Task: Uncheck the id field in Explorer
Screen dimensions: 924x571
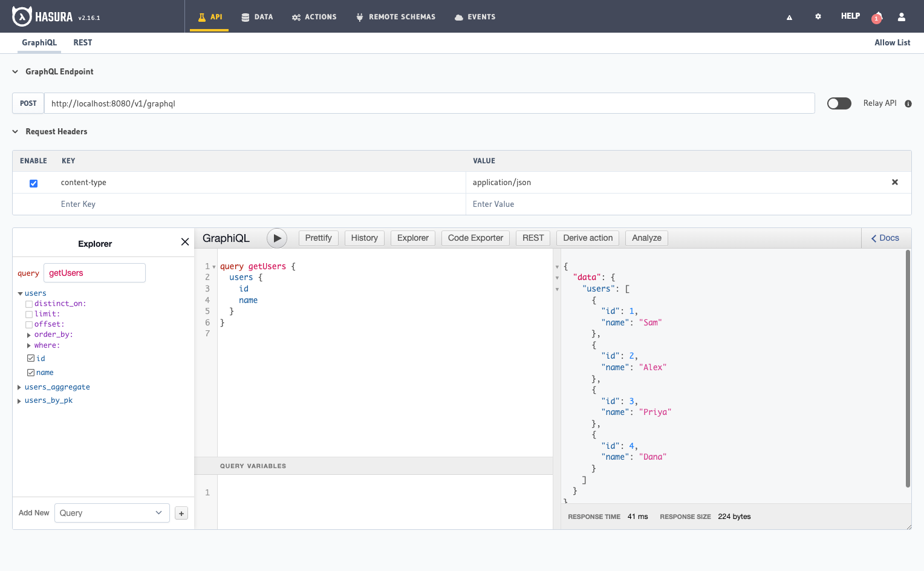Action: point(31,358)
